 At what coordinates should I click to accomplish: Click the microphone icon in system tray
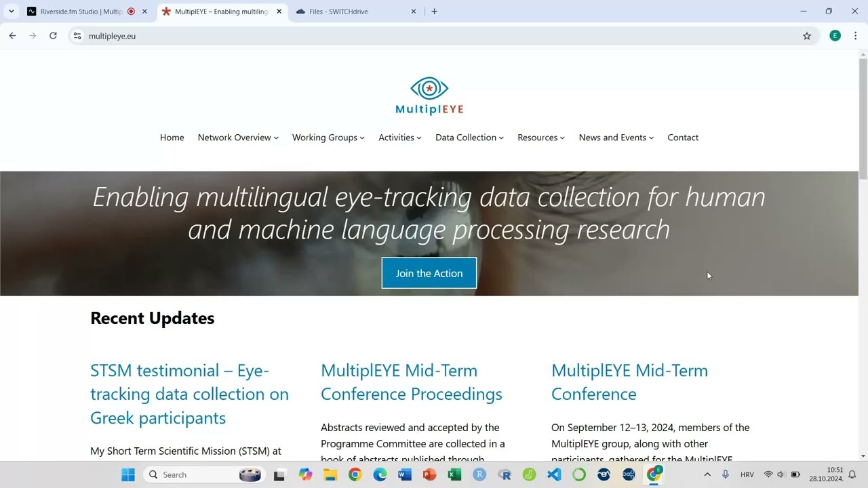click(726, 474)
